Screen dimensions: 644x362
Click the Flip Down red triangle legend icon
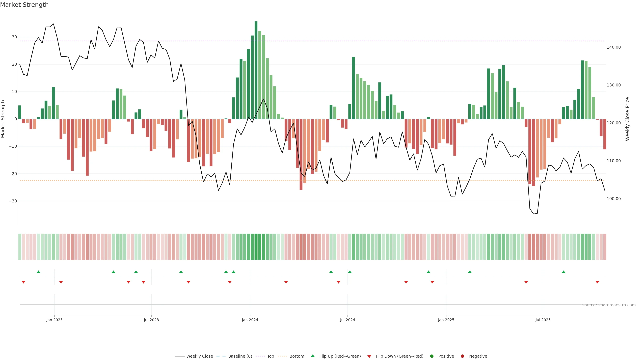pyautogui.click(x=369, y=356)
